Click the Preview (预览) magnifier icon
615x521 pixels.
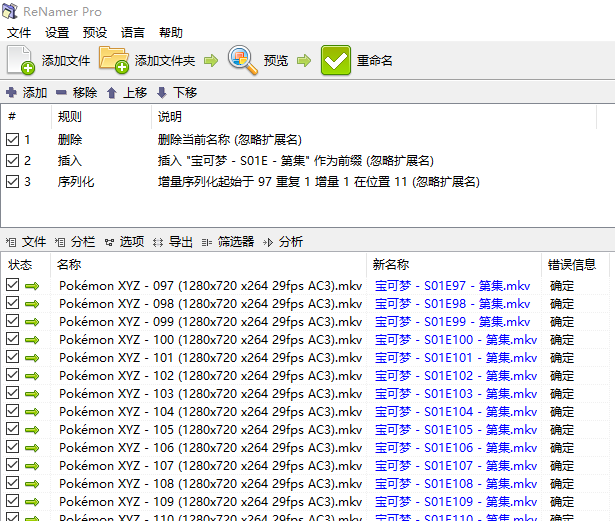[x=243, y=60]
